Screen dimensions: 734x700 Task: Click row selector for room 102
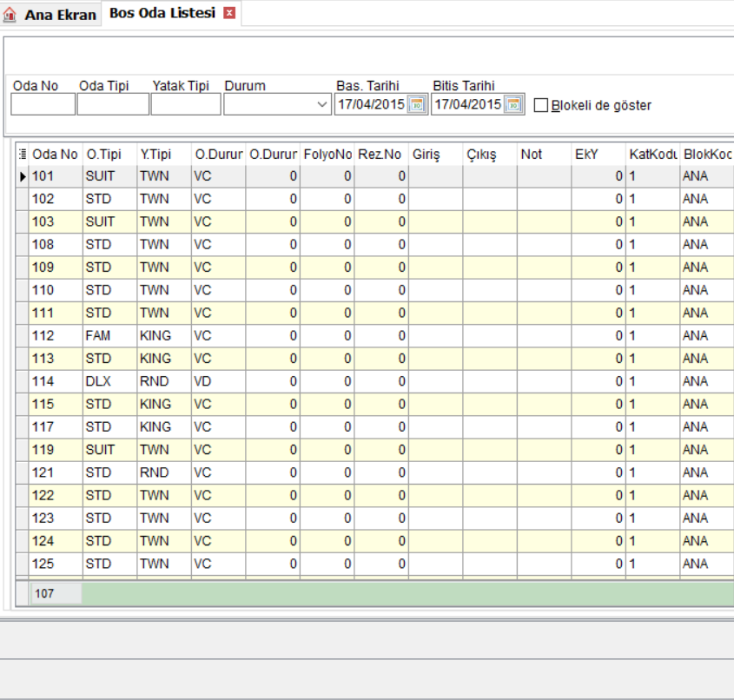tap(23, 200)
